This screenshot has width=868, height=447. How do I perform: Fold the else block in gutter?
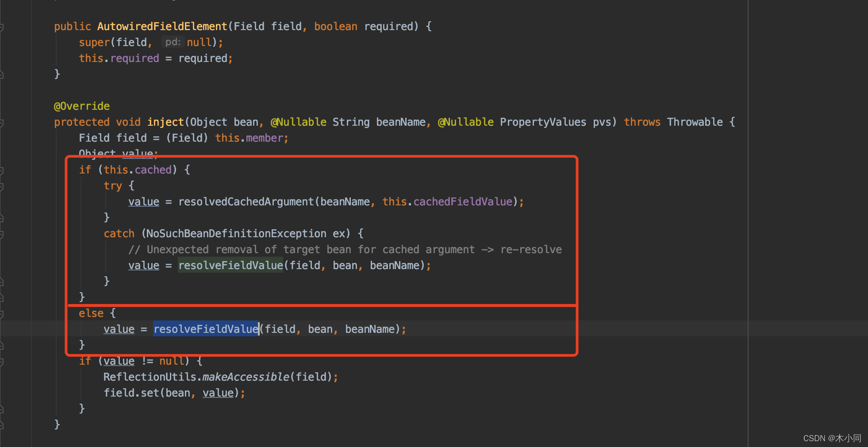coord(1,314)
